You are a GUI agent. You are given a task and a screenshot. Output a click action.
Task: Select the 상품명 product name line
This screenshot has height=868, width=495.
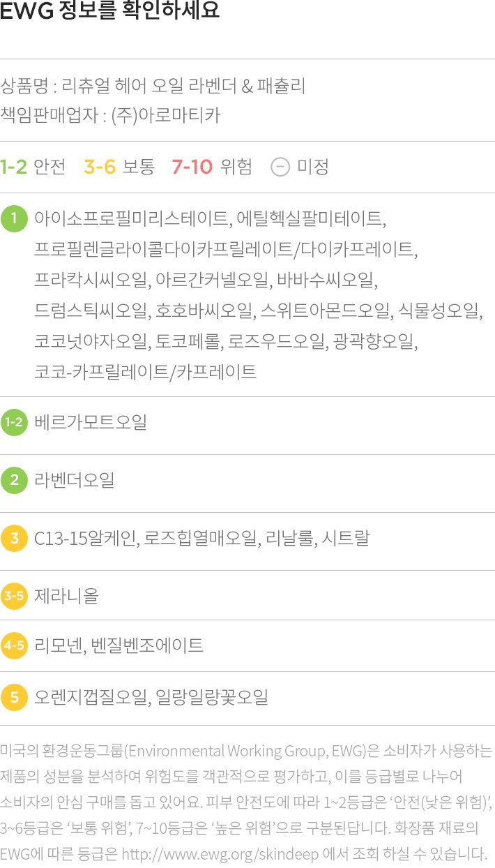tap(153, 87)
